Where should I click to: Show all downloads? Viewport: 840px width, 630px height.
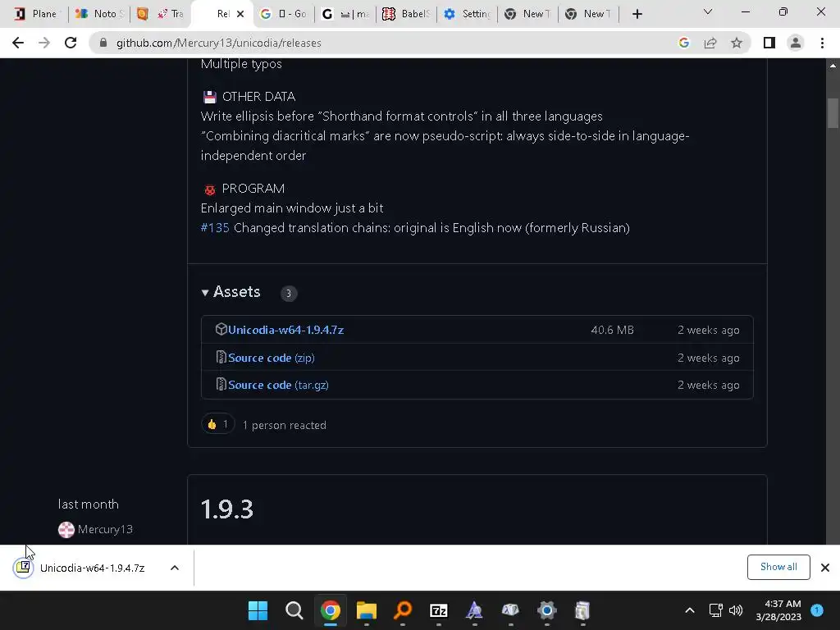pyautogui.click(x=778, y=568)
